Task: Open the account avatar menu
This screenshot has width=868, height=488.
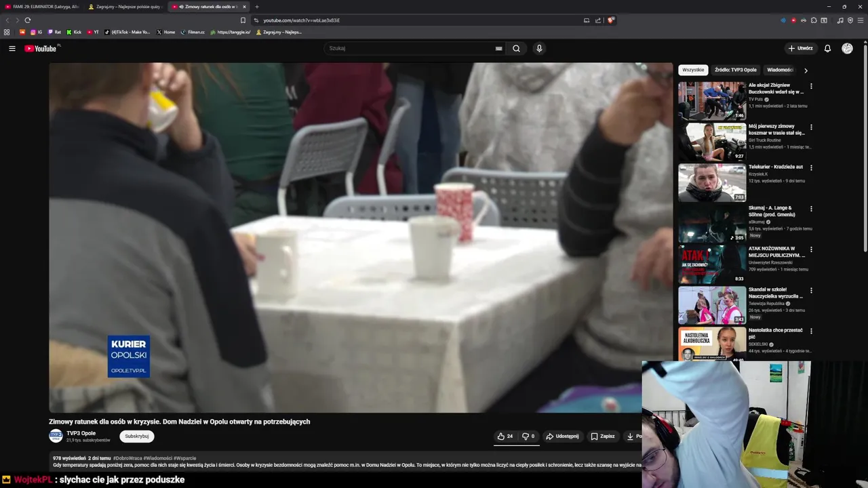Action: (847, 48)
